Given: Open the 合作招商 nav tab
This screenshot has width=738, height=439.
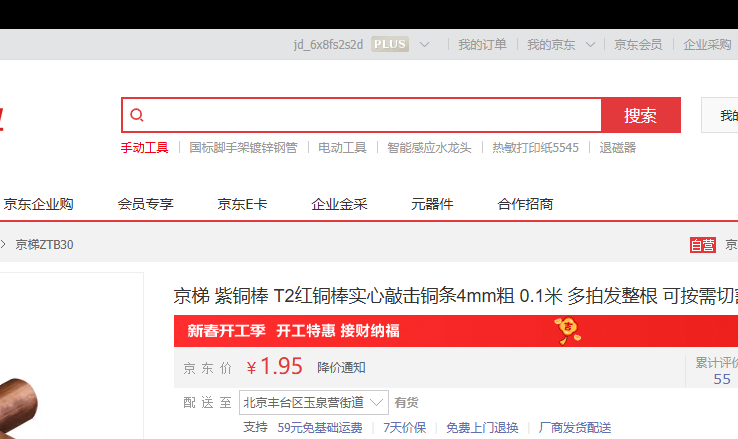Looking at the screenshot, I should click(525, 204).
